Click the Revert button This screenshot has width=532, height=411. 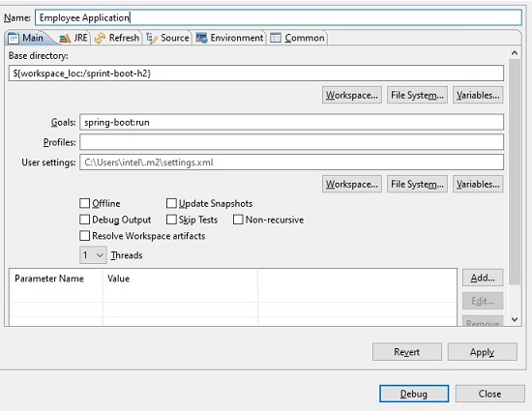click(x=407, y=352)
